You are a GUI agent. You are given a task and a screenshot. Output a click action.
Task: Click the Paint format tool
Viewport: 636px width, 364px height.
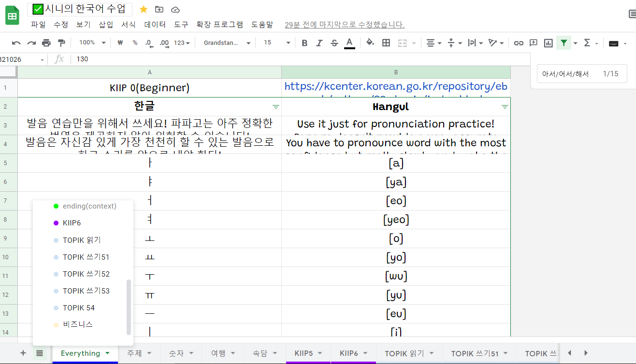click(61, 42)
